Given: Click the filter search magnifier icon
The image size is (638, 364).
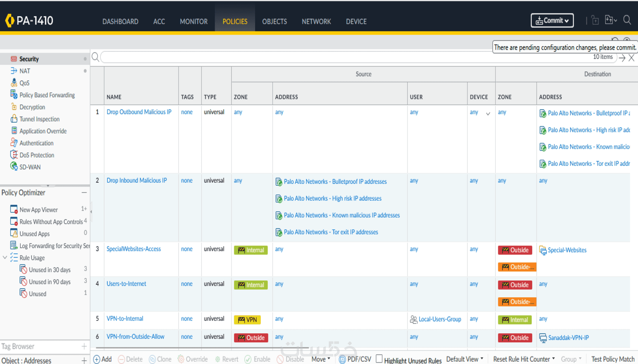Looking at the screenshot, I should click(x=95, y=57).
